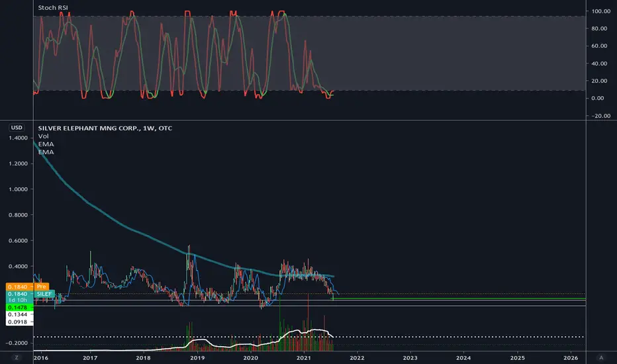The width and height of the screenshot is (617, 364).
Task: Click 2024 on the time axis
Action: 463,357
